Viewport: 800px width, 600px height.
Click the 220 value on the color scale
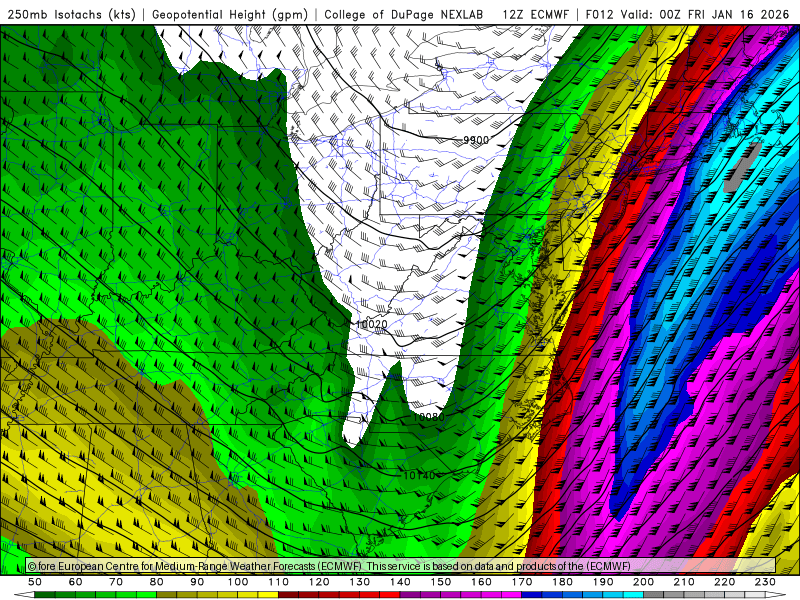coord(724,582)
